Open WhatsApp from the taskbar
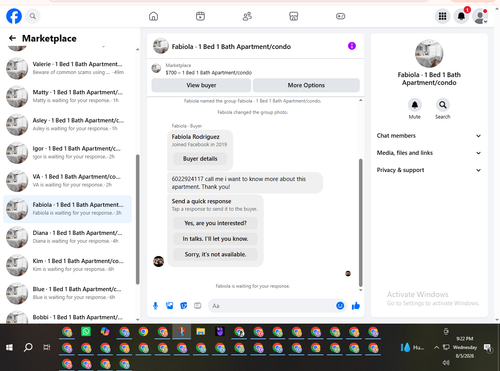The image size is (500, 371). pyautogui.click(x=86, y=332)
